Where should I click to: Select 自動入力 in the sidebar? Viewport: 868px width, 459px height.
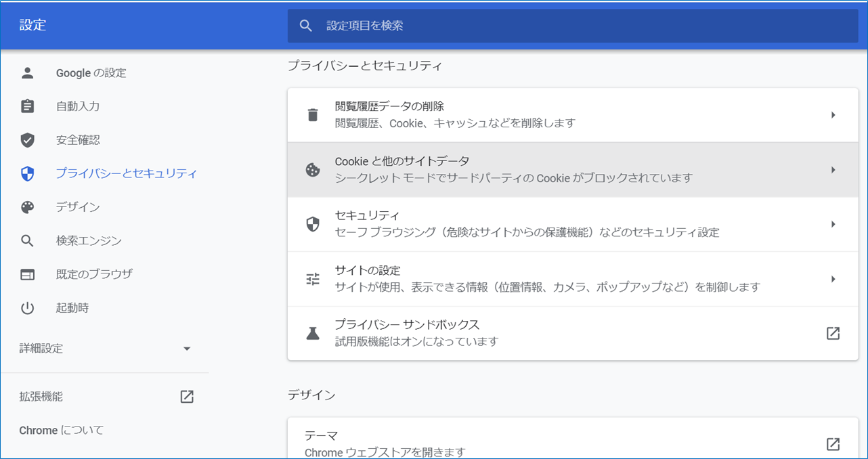pos(78,106)
